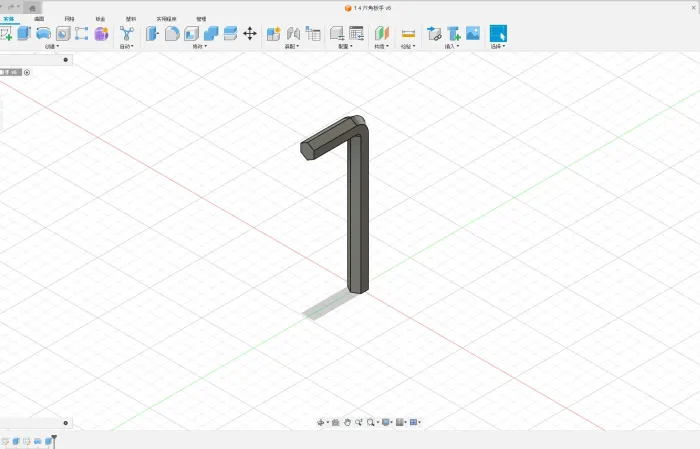Switch to the 实用程序 tab

[x=167, y=19]
